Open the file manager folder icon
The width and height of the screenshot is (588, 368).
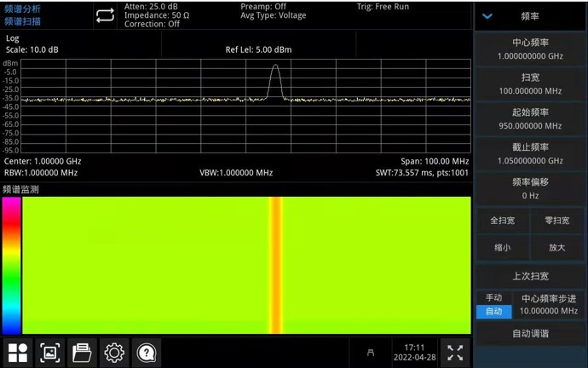coord(82,352)
